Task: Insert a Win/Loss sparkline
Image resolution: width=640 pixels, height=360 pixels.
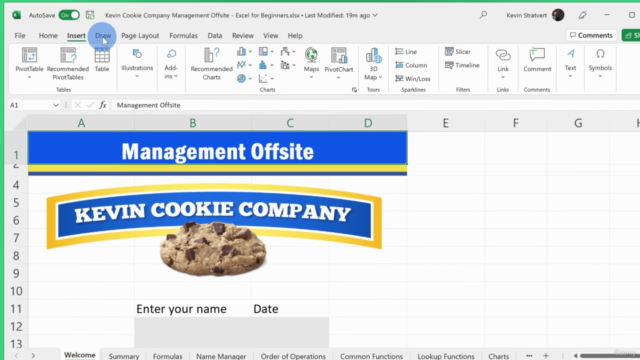Action: click(413, 78)
